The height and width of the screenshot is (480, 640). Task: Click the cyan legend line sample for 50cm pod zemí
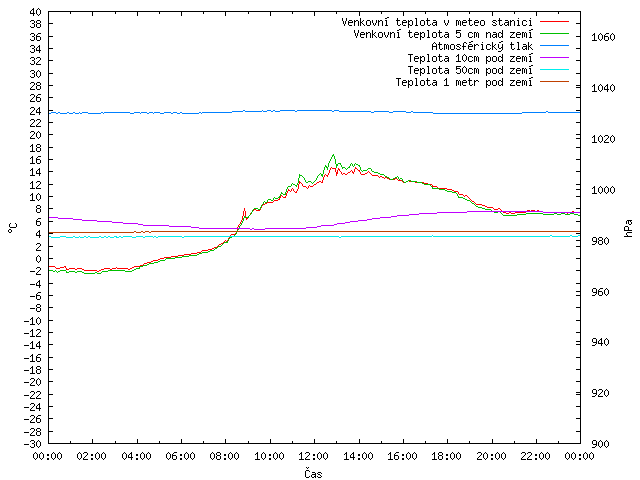tap(554, 70)
